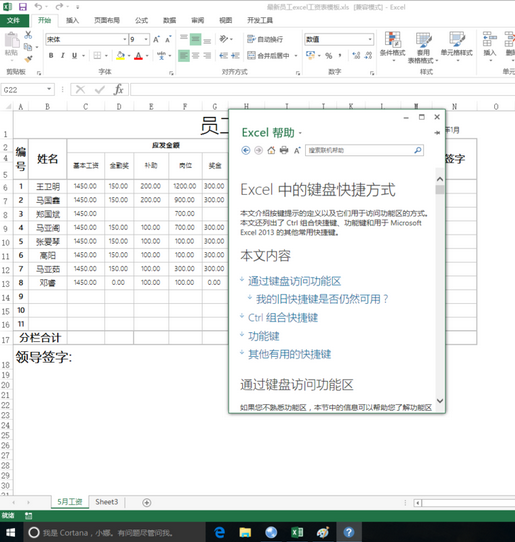Open conditional formatting (条件格式) menu
This screenshot has width=515, height=542.
click(393, 46)
